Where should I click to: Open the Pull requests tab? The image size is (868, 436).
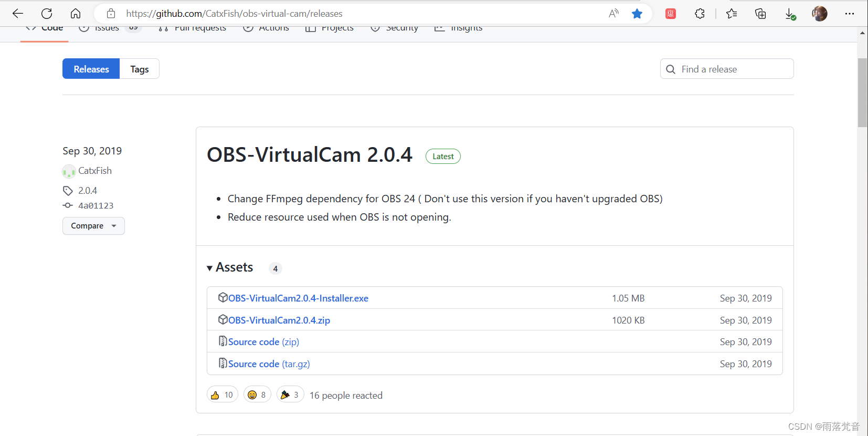pos(192,29)
